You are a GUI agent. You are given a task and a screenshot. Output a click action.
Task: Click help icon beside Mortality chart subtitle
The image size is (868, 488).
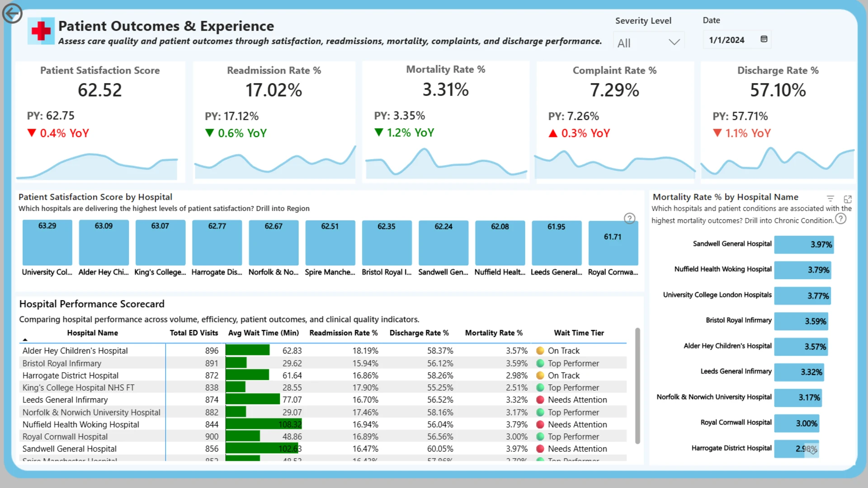[840, 219]
